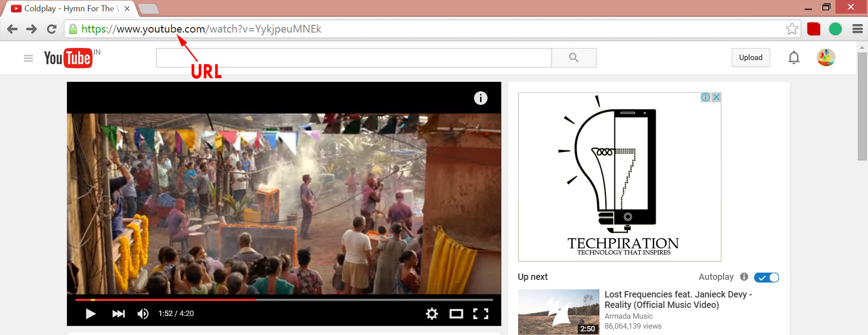Mute the video volume
This screenshot has height=335, width=868.
[x=143, y=314]
